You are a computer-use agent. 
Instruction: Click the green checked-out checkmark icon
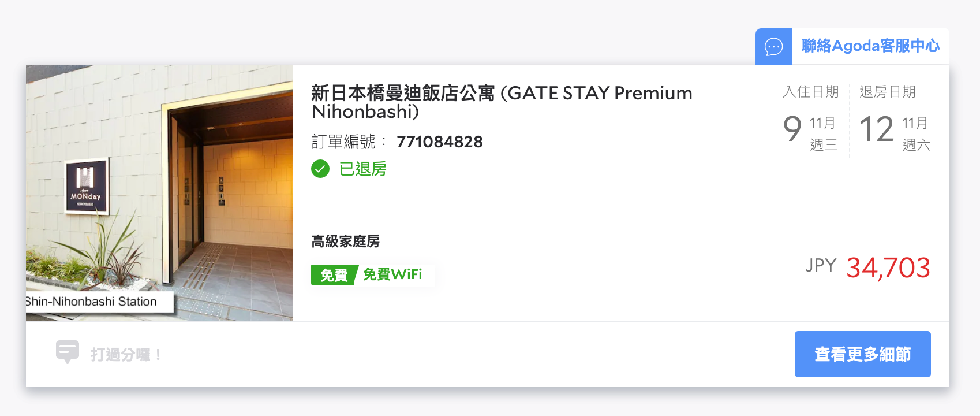(320, 169)
